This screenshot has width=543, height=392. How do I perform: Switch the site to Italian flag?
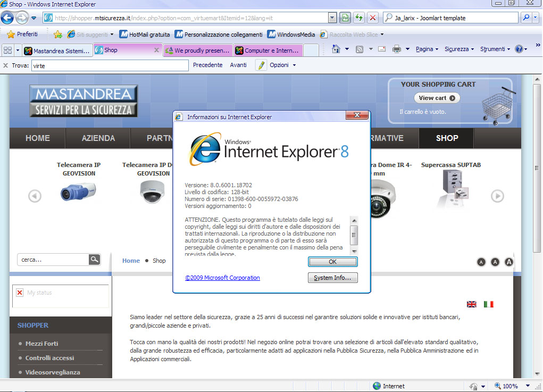488,304
